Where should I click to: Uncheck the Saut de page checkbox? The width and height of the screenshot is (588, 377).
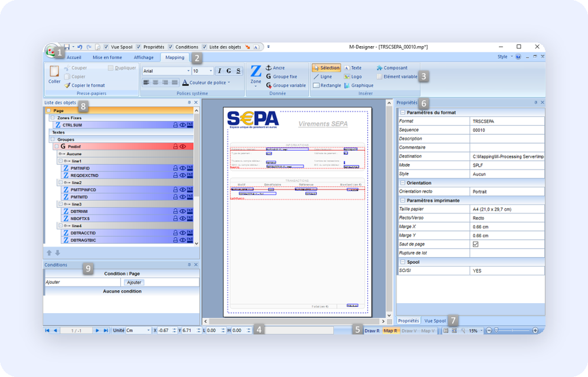tap(475, 244)
